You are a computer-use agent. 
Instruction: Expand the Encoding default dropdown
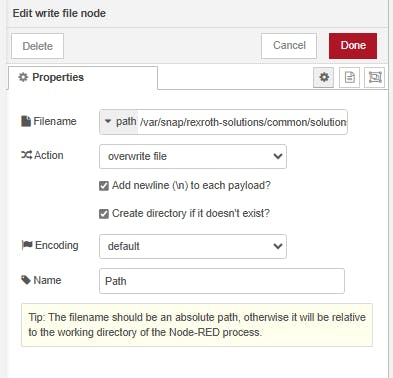tap(193, 246)
